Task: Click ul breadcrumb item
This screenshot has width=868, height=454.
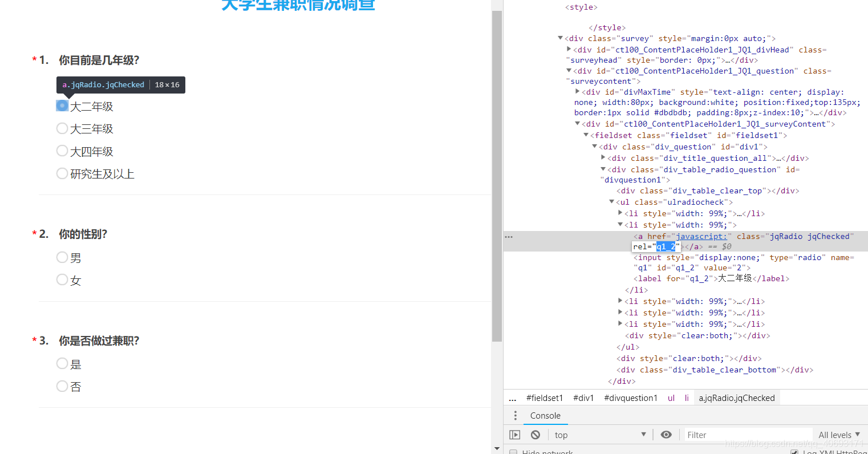Action: [x=671, y=398]
